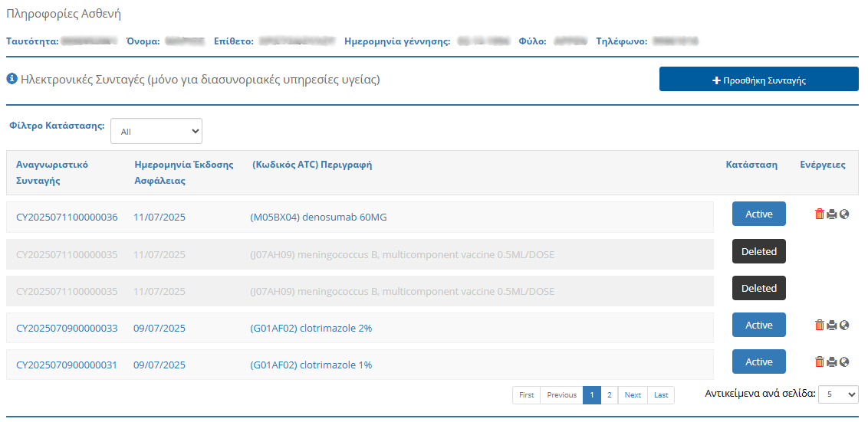Click globe icon for denosumab 60MG prescription

coord(844,214)
